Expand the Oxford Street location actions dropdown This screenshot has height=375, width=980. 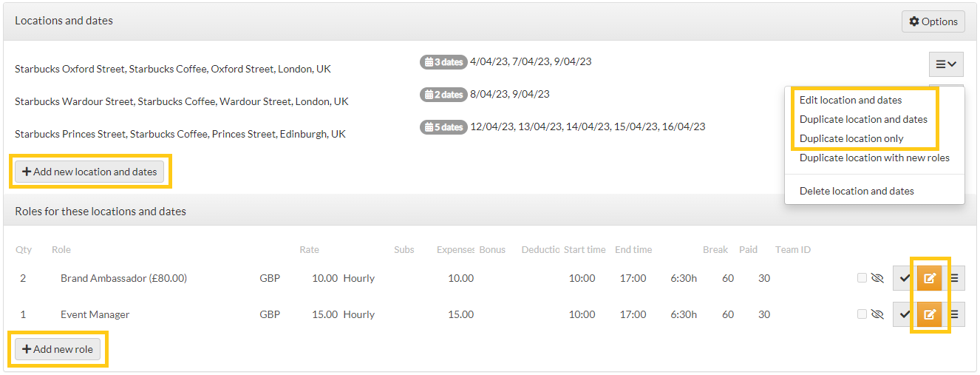(946, 64)
